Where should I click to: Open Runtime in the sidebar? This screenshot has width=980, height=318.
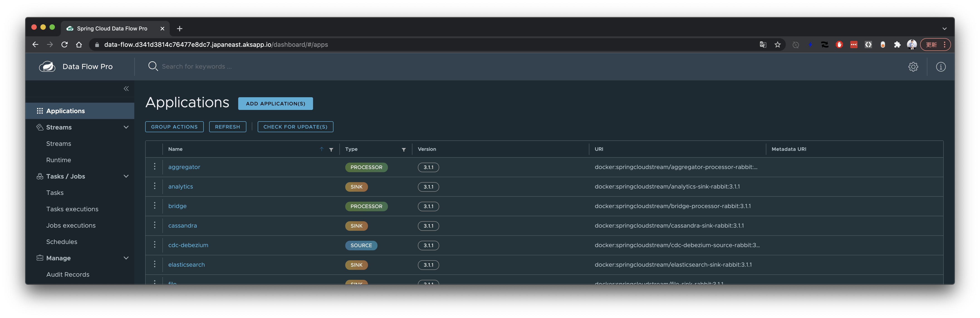59,160
